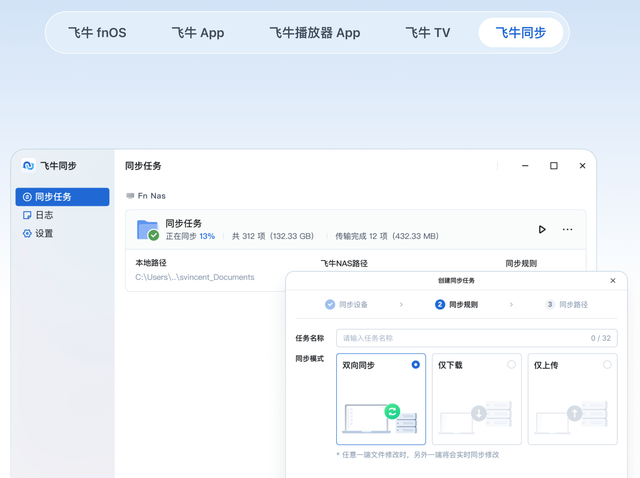Click the sync task folder icon
Image resolution: width=640 pixels, height=478 pixels.
148,230
